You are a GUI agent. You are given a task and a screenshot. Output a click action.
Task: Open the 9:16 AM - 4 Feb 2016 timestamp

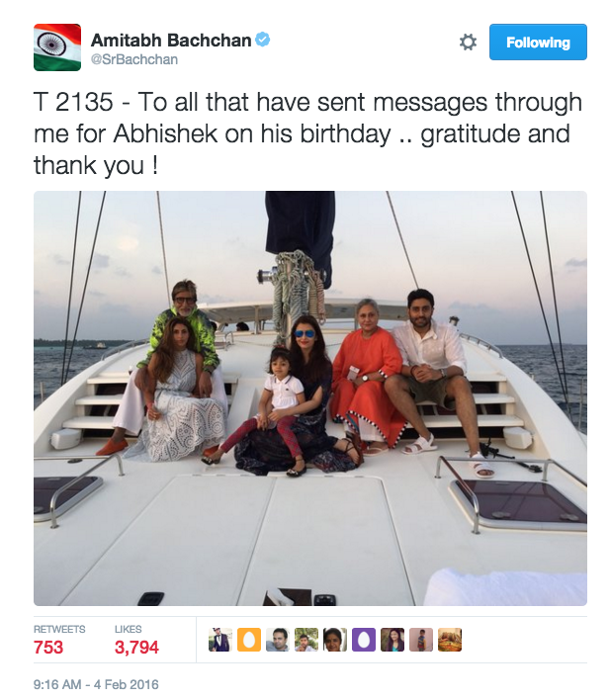click(x=96, y=684)
